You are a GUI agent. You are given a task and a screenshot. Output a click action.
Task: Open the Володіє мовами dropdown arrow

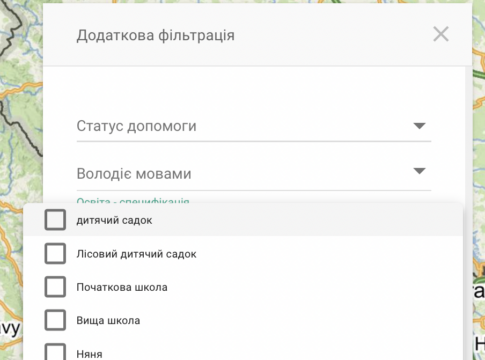419,171
